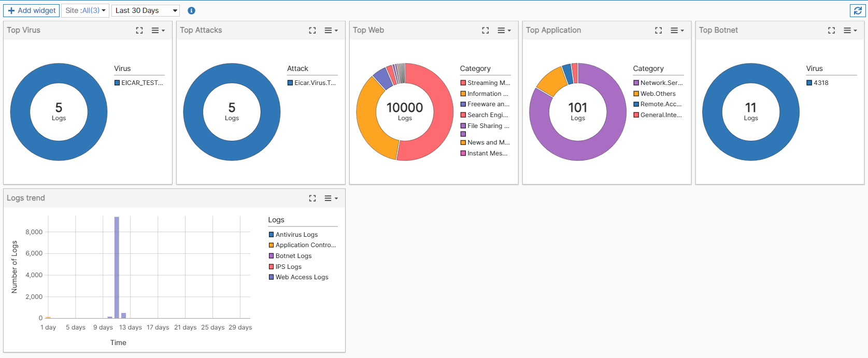Toggle Eicar.Virus.T legend entry in Top Attacks
868x358 pixels.
point(312,83)
